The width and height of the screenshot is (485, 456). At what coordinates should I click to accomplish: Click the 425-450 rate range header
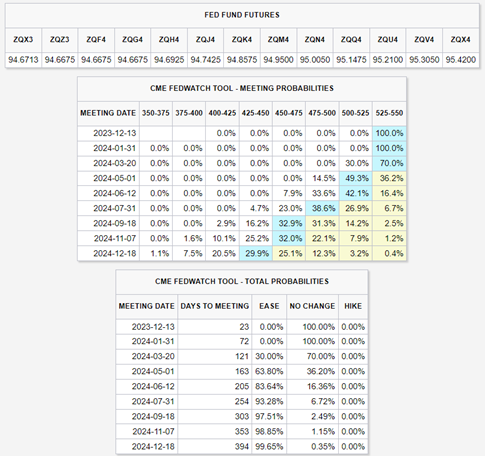[x=256, y=113]
